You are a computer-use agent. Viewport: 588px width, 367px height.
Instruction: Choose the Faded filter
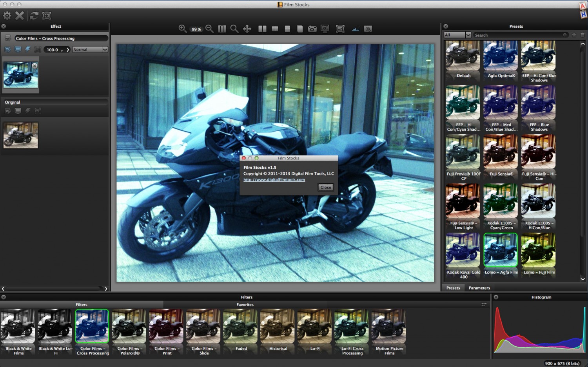(x=240, y=330)
